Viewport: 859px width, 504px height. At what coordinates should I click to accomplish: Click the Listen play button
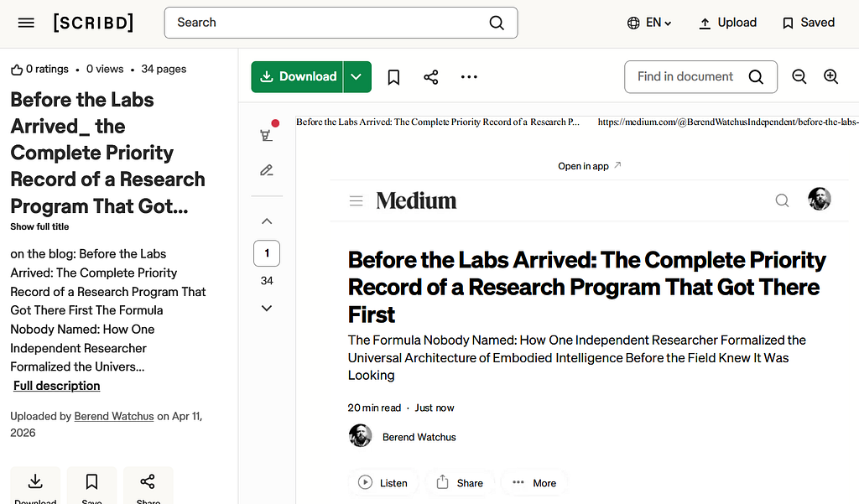click(383, 483)
